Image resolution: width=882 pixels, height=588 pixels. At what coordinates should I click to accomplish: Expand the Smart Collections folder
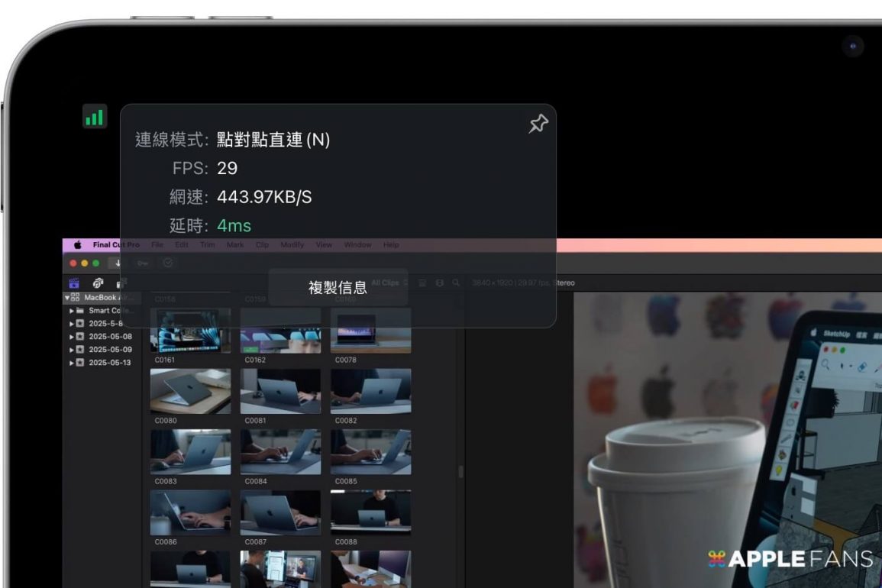73,311
